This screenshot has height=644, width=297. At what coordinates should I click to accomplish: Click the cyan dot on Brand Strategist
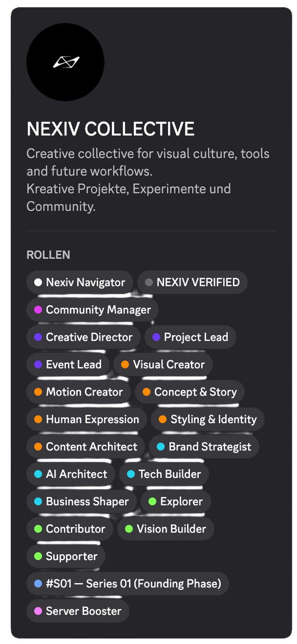[x=161, y=447]
